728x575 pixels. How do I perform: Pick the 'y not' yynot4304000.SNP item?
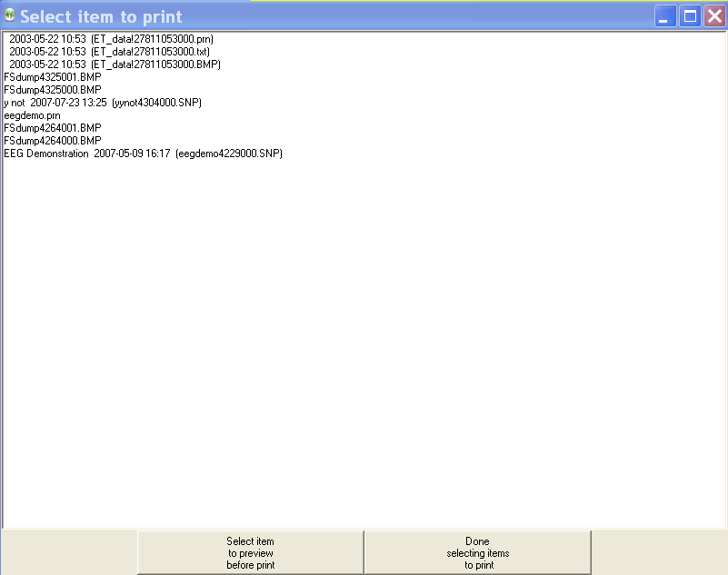[x=102, y=103]
